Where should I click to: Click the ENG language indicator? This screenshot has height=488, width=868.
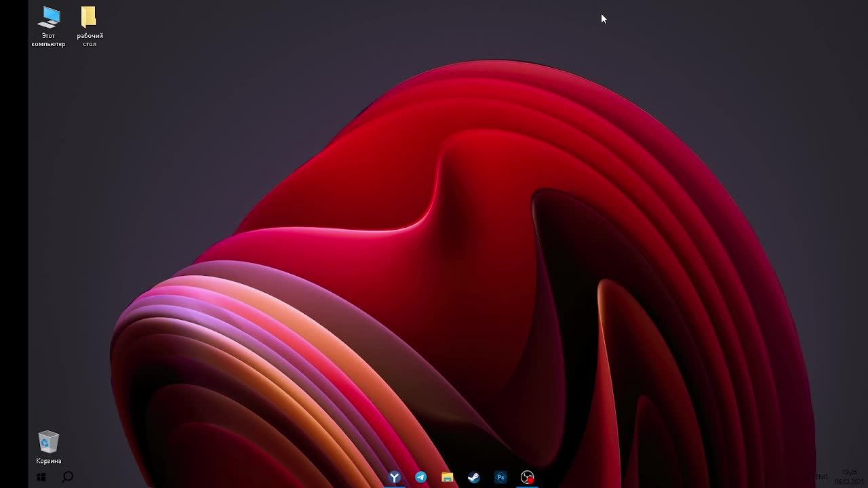(x=821, y=477)
